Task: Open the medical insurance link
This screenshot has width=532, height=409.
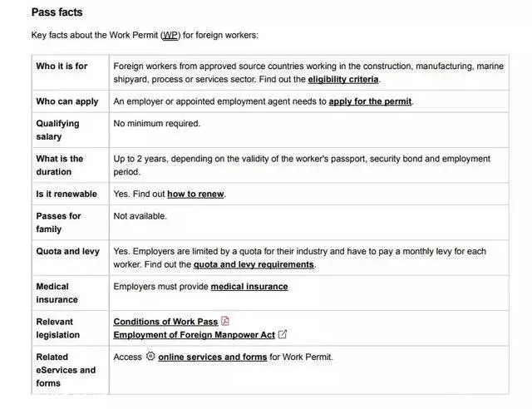Action: point(249,287)
